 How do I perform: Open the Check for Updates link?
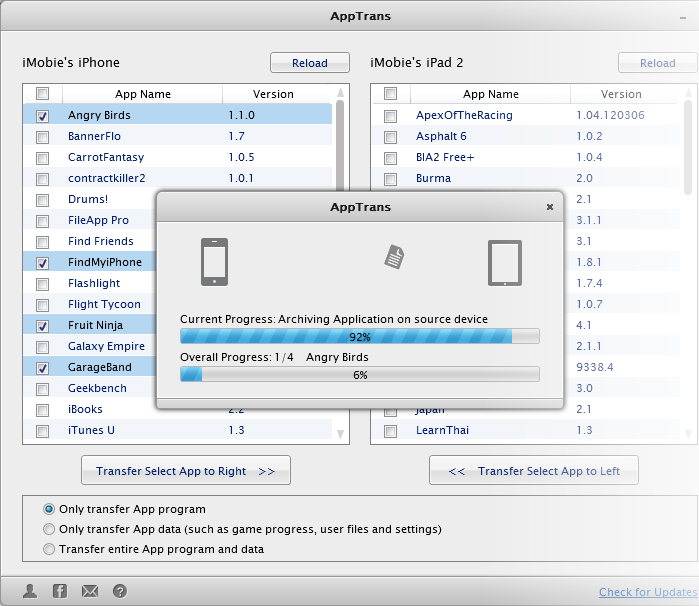[648, 592]
